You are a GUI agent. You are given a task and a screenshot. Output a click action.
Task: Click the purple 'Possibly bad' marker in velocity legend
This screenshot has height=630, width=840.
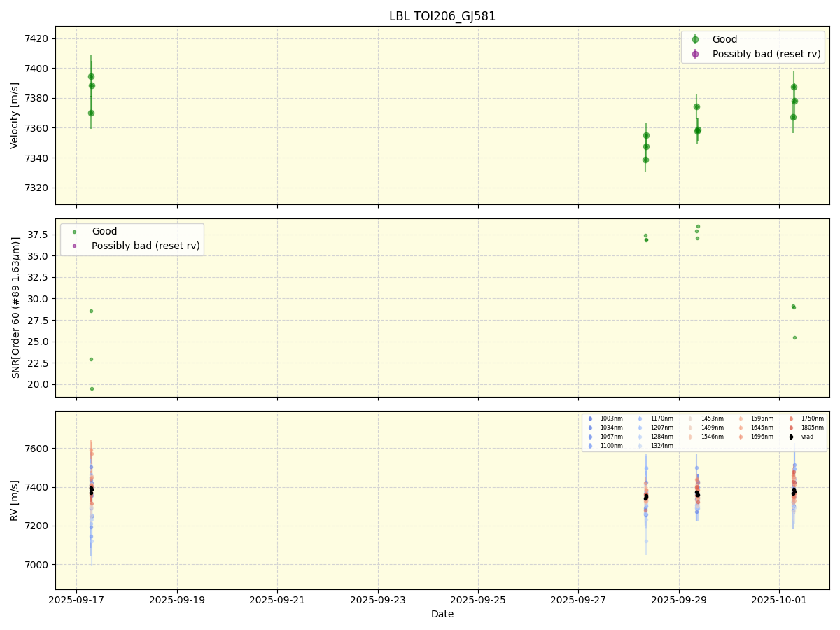tap(695, 54)
